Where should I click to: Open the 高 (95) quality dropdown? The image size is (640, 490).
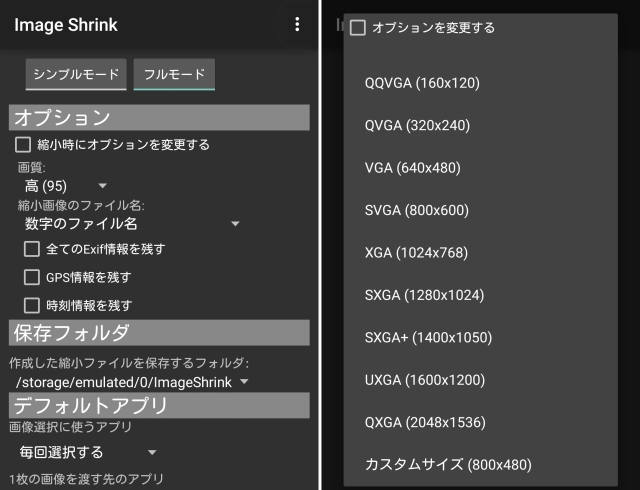[x=65, y=186]
